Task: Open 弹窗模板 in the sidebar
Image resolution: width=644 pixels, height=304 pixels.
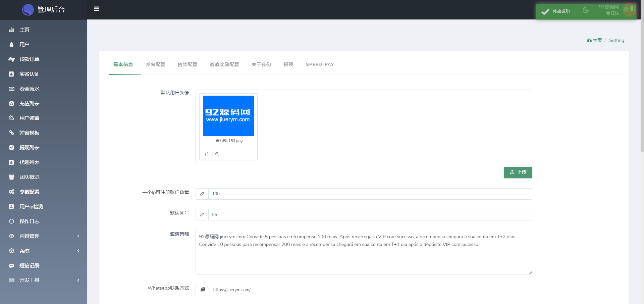Action: (44, 133)
